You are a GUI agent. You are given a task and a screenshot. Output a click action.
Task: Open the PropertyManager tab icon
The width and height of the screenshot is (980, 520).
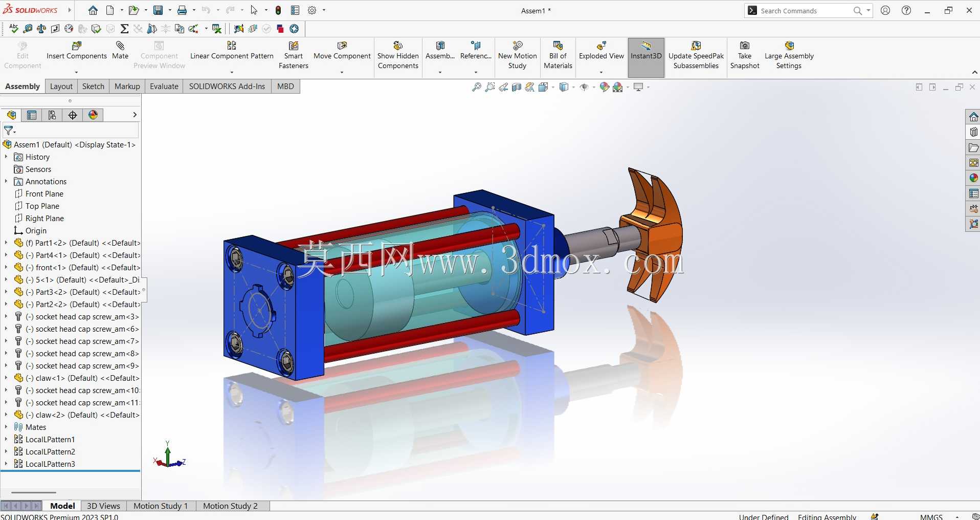point(32,115)
